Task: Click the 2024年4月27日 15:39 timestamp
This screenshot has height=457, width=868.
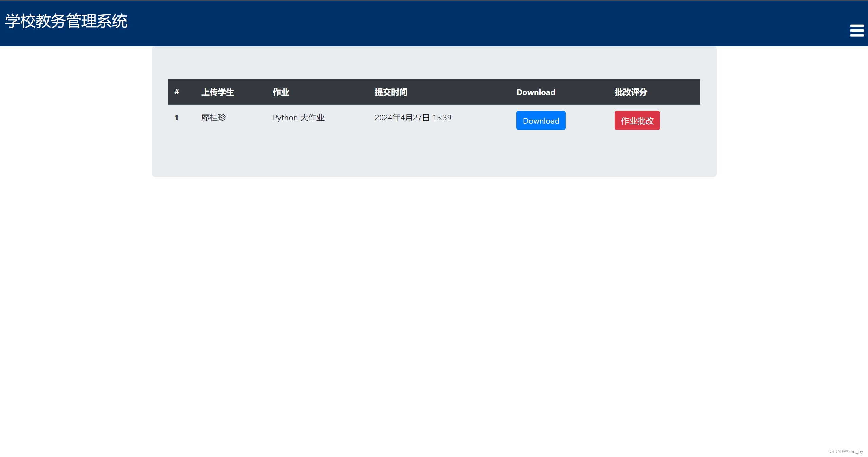Action: 413,118
